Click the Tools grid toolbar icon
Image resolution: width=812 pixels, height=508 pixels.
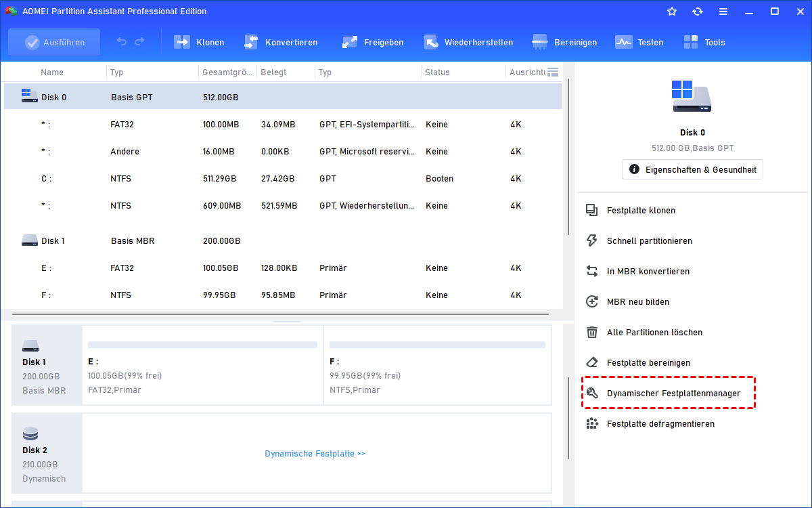(691, 42)
